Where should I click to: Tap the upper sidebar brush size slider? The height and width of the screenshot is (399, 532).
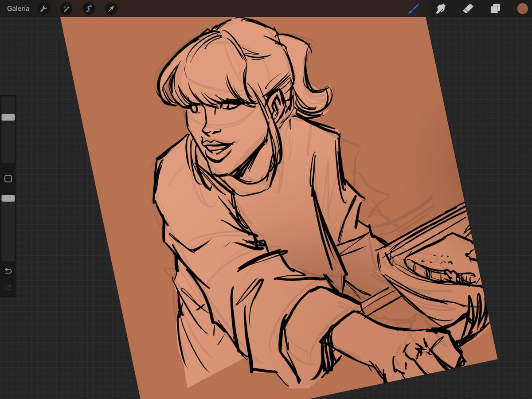coord(8,117)
